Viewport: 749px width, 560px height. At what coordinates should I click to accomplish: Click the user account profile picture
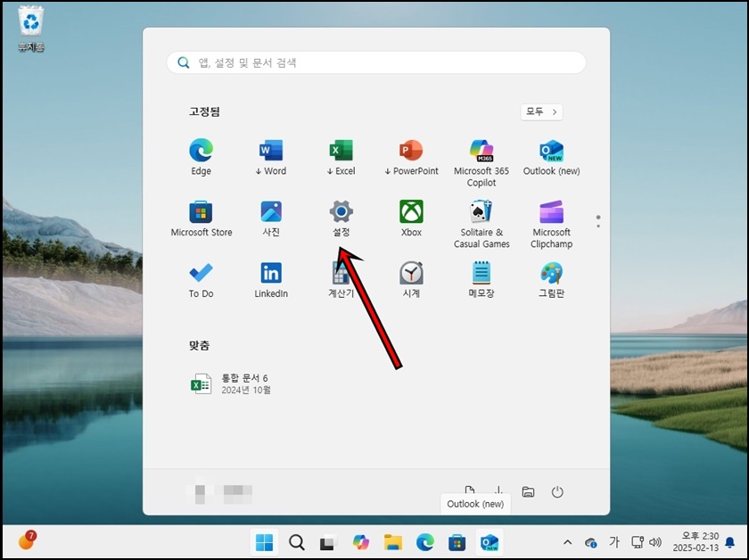tap(201, 494)
